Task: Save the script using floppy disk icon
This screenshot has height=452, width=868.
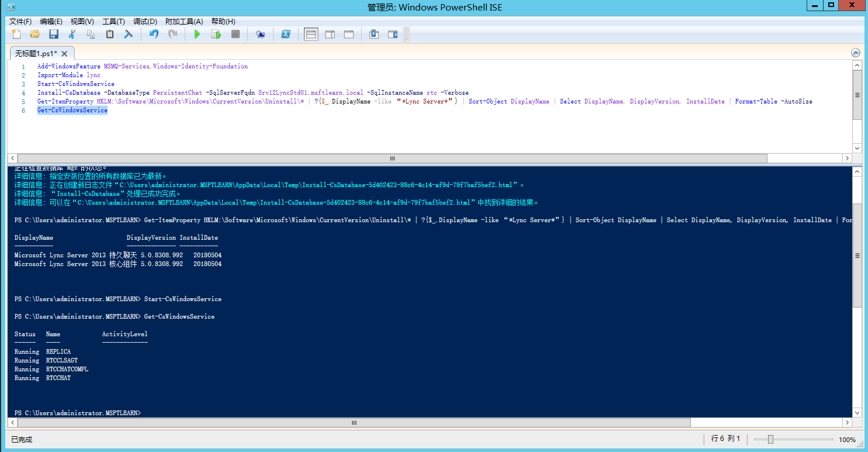Action: pyautogui.click(x=54, y=34)
